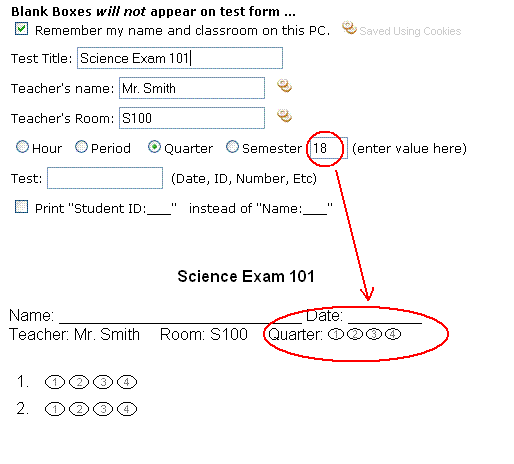The height and width of the screenshot is (464, 514).
Task: Click cookie icon beside Saved Using Cookies
Action: 349,28
